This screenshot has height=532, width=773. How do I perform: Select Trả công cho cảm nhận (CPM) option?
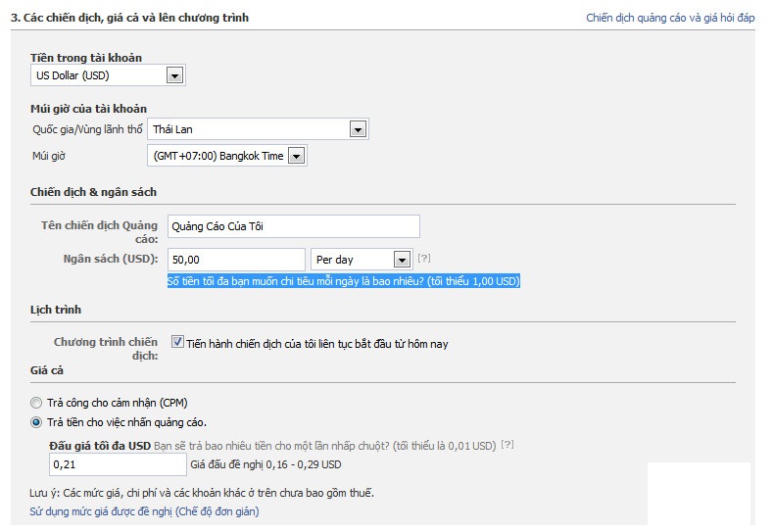tap(36, 403)
